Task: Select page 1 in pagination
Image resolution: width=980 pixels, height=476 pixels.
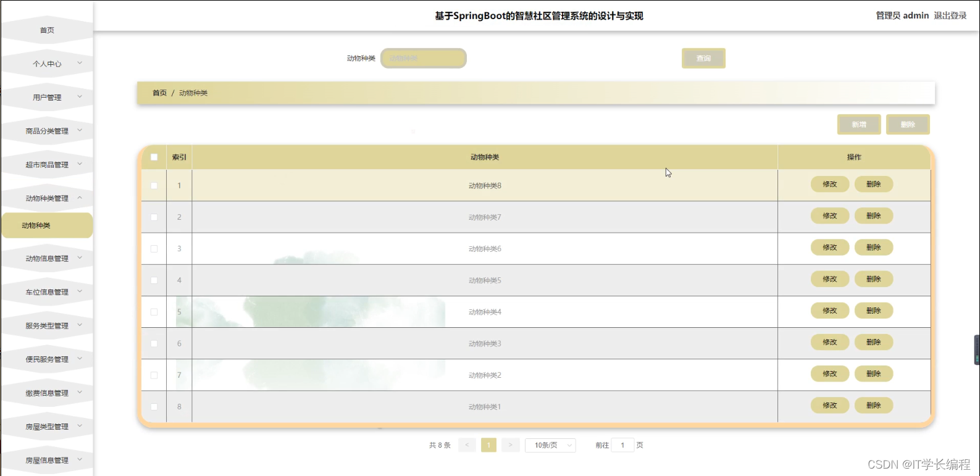Action: pos(488,445)
